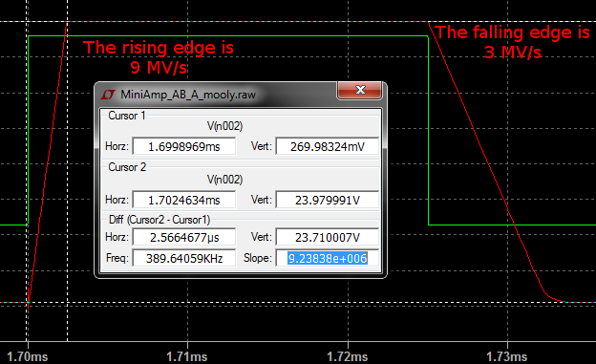Screen dimensions: 596x364
Task: Click the 'Diff (Cursor2 - Cursor1)' group label
Action: [x=160, y=220]
